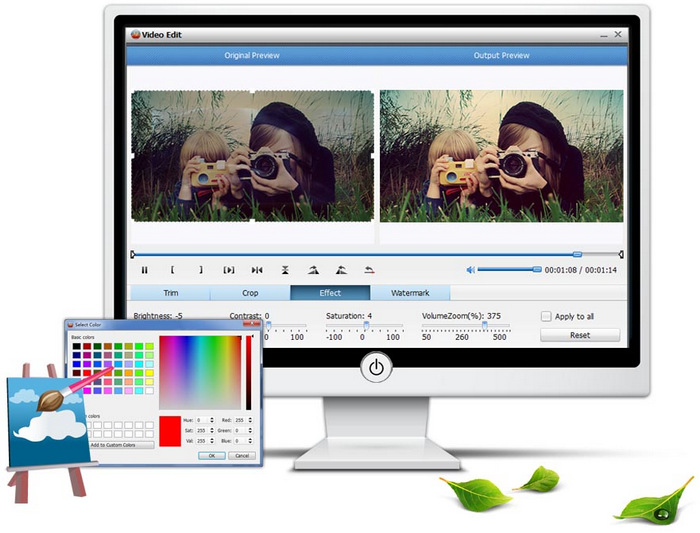Image resolution: width=700 pixels, height=533 pixels.
Task: Click the VolumeZoom slider handle
Action: tap(485, 324)
